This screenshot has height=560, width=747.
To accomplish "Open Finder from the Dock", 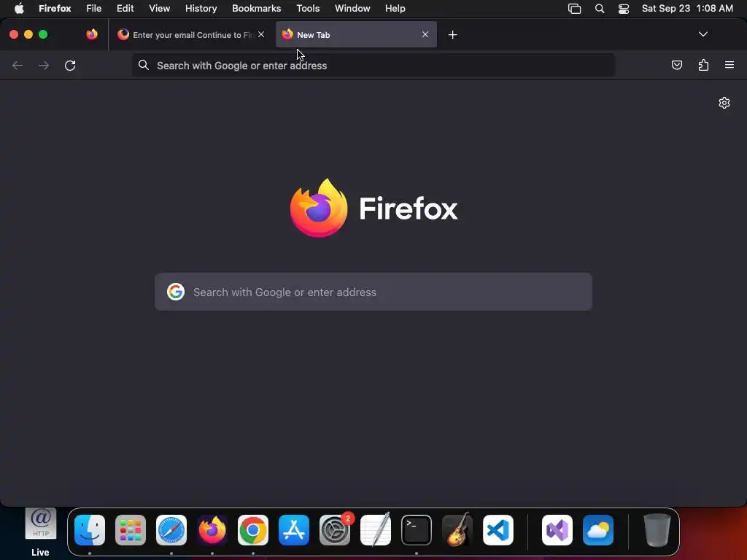I will tap(90, 530).
